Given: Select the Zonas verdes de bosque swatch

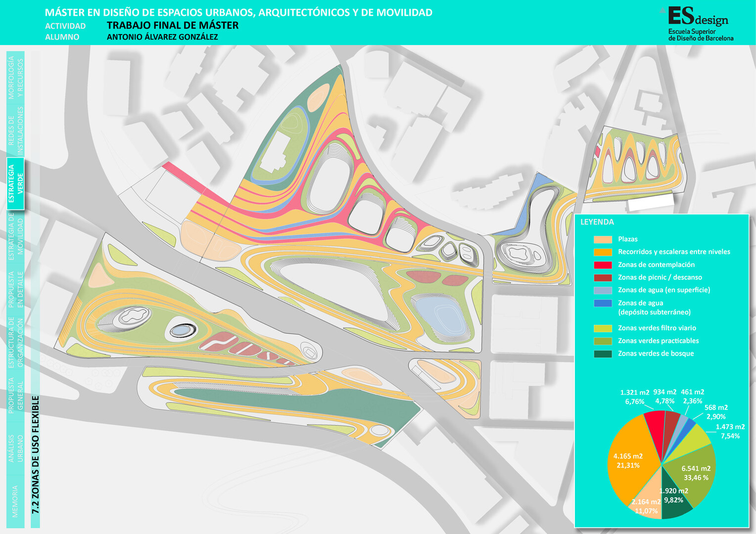Looking at the screenshot, I should click(x=603, y=354).
